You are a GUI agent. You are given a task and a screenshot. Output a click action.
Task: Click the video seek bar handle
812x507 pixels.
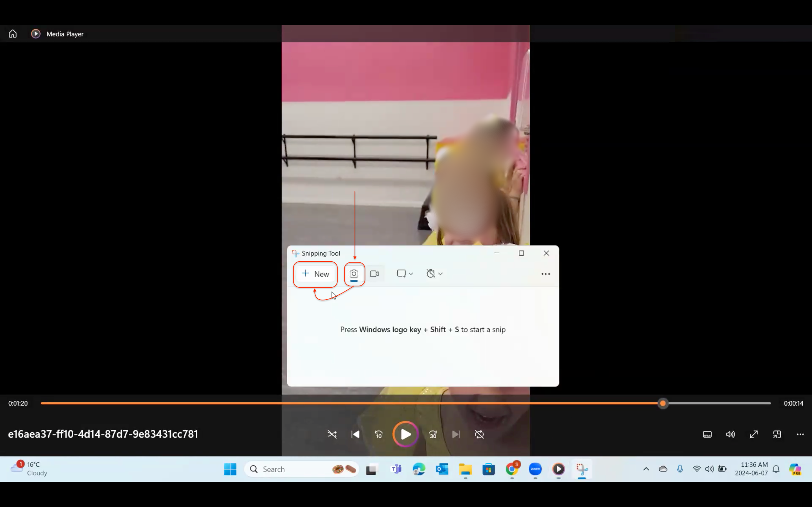pos(663,403)
